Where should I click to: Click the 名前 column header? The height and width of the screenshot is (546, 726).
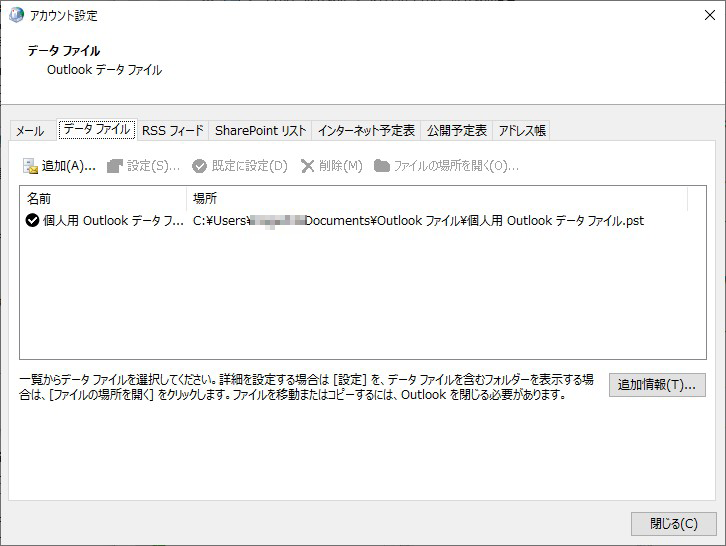click(x=103, y=199)
